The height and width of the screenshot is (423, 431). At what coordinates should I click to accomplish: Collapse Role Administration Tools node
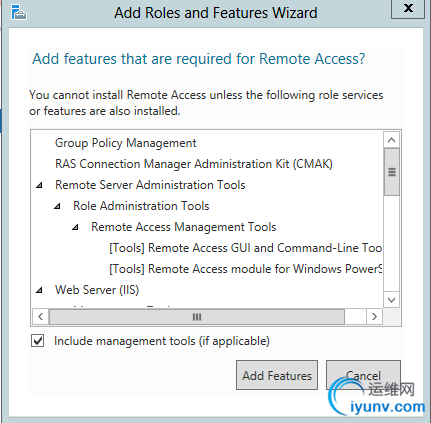57,206
